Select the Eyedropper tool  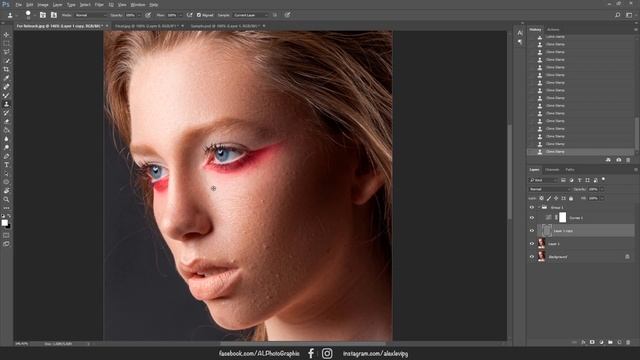6,78
